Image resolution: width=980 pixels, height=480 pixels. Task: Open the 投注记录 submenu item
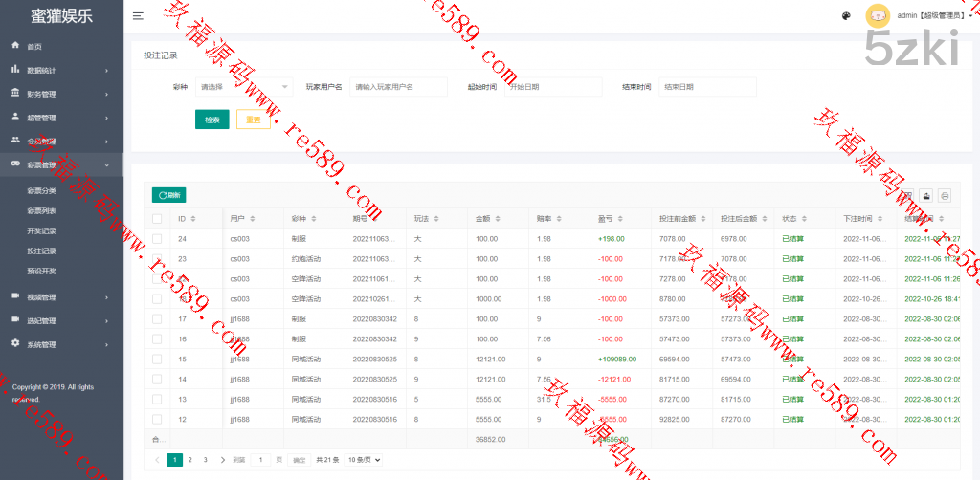(x=42, y=251)
